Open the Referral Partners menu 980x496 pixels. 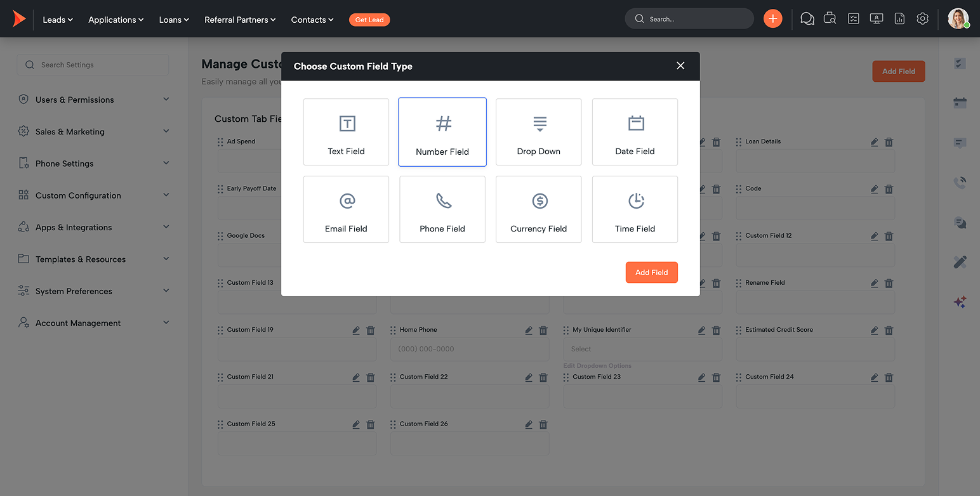(240, 20)
